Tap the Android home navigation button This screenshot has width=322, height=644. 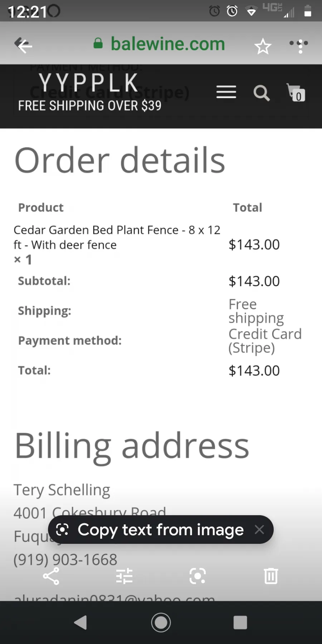click(x=161, y=623)
